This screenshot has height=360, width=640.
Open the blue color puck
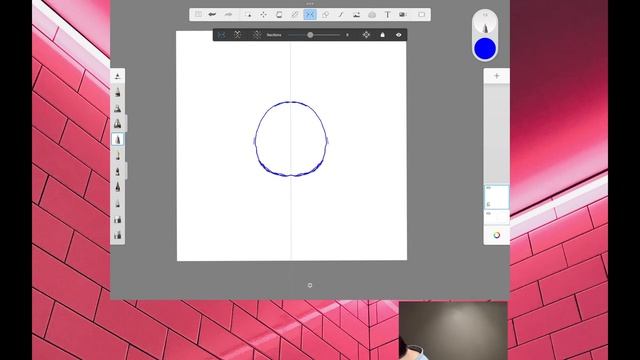tap(485, 48)
